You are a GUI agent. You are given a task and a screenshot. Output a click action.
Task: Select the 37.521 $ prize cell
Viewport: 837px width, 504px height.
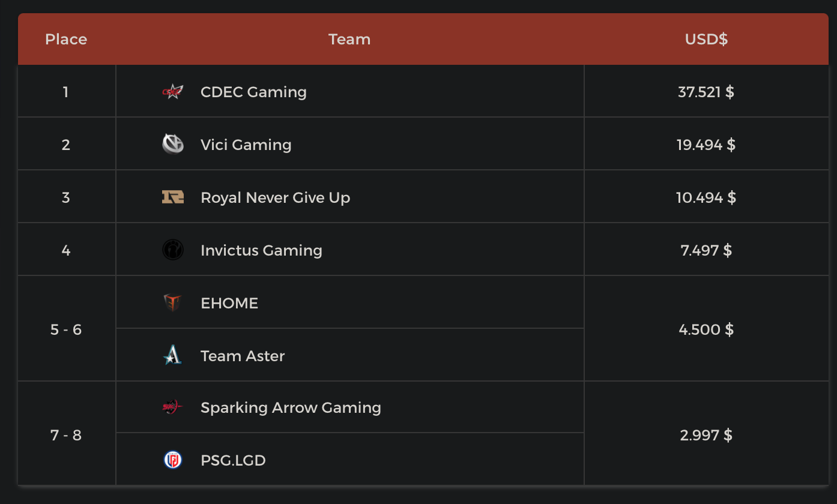point(706,92)
